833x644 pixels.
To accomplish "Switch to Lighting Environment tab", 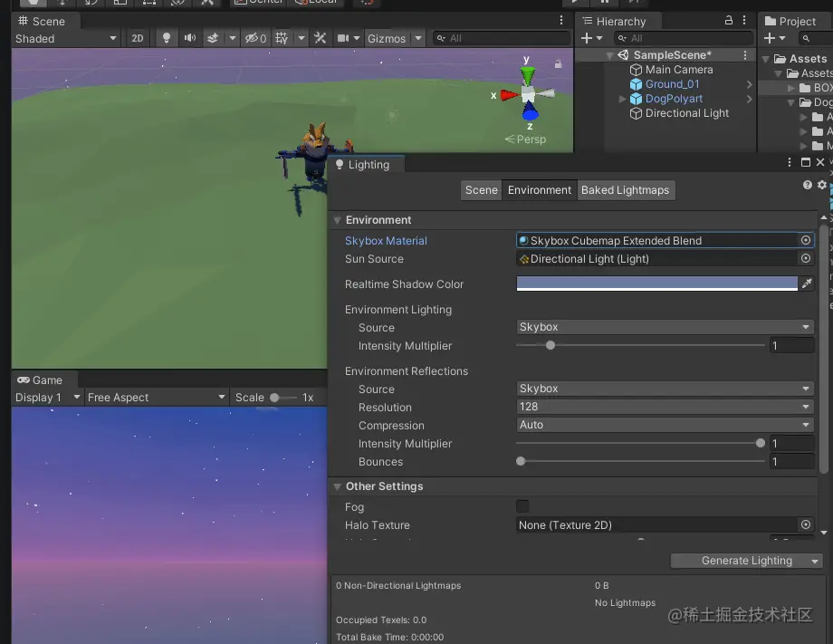I will click(540, 190).
